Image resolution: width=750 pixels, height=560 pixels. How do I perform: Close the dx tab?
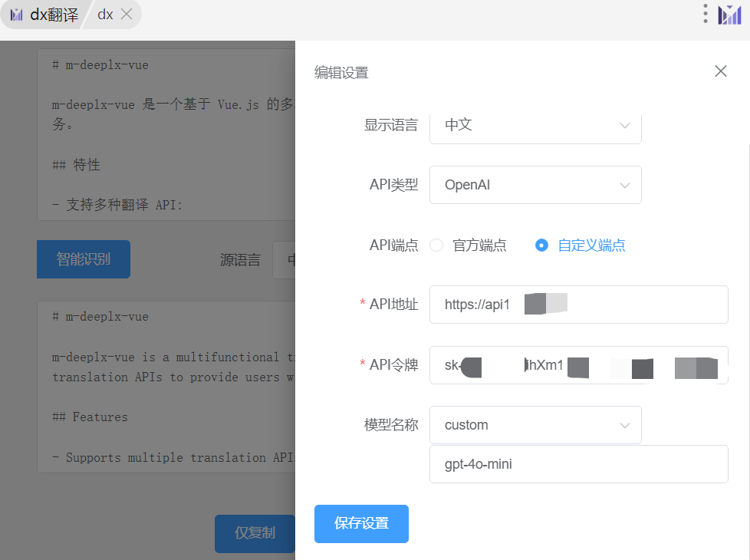tap(127, 15)
